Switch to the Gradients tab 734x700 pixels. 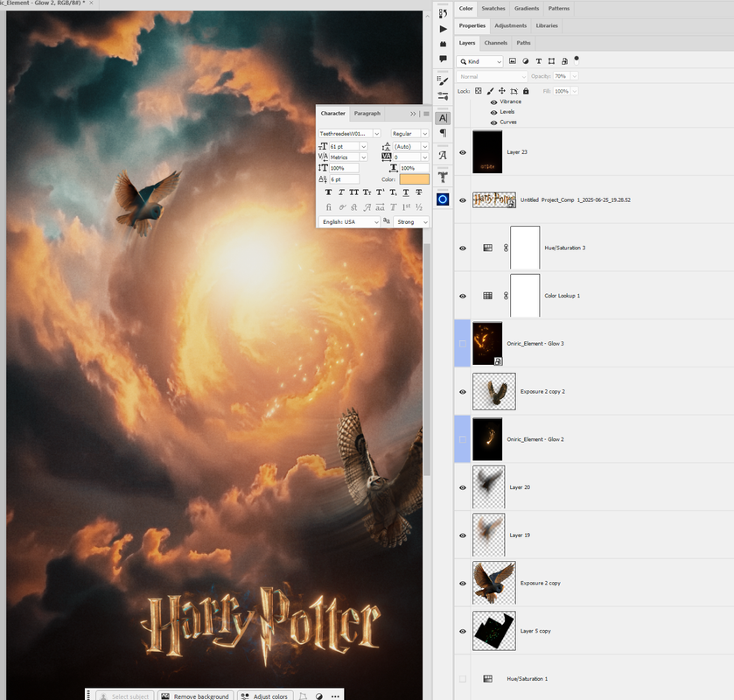point(527,9)
